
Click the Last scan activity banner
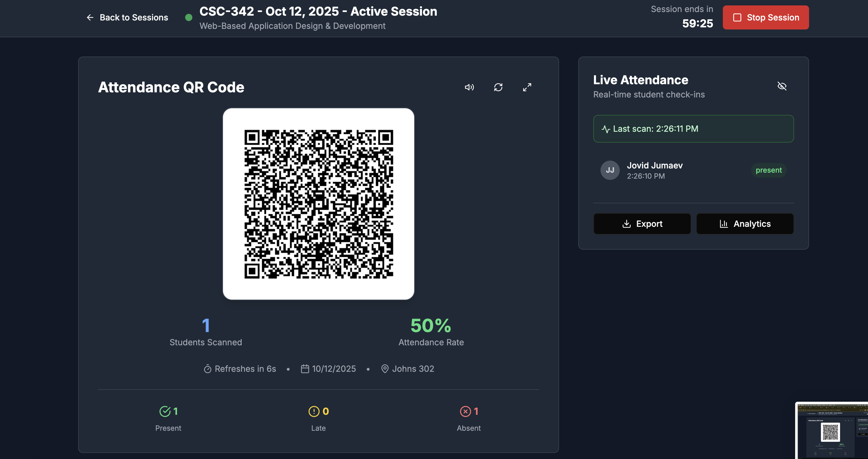tap(693, 129)
